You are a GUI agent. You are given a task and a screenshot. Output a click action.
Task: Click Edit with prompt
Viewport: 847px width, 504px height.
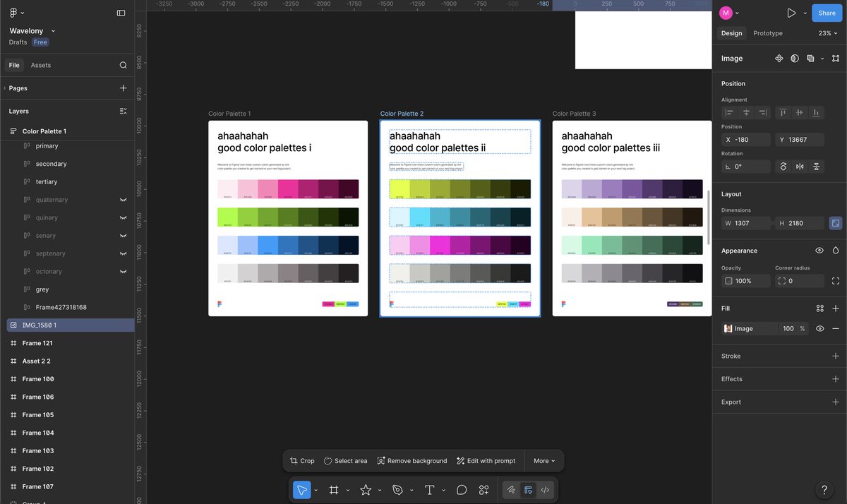[486, 461]
